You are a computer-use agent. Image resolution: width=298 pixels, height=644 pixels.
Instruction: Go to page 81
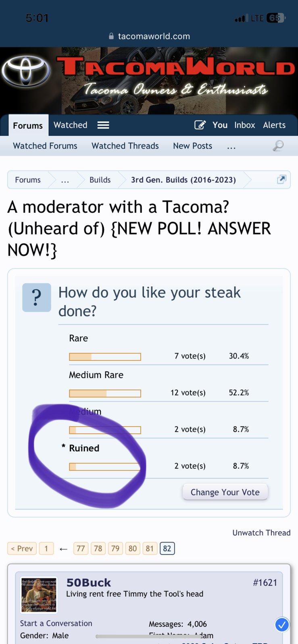150,549
